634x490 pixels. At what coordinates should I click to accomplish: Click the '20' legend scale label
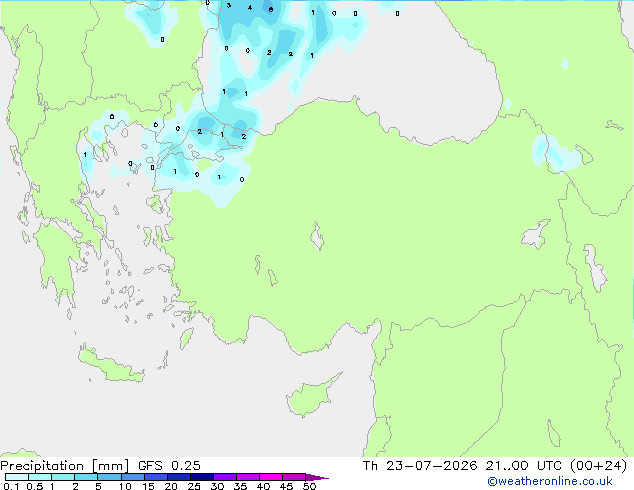171,486
